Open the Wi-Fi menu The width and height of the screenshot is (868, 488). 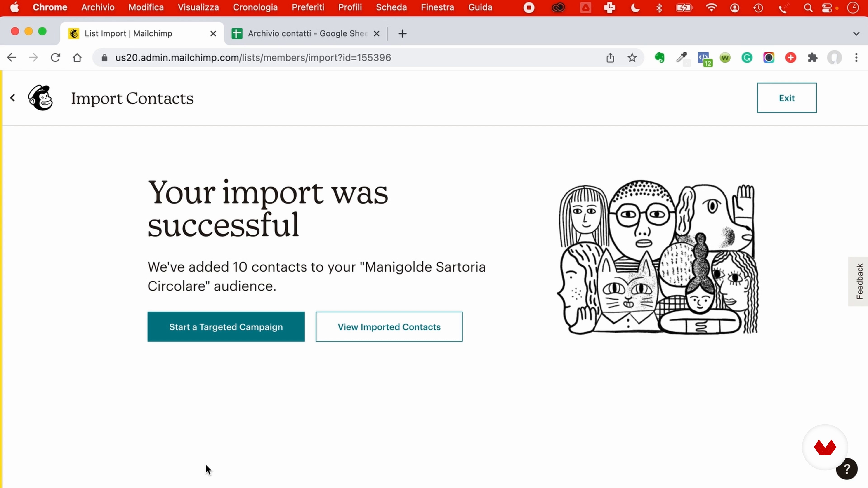[711, 7]
